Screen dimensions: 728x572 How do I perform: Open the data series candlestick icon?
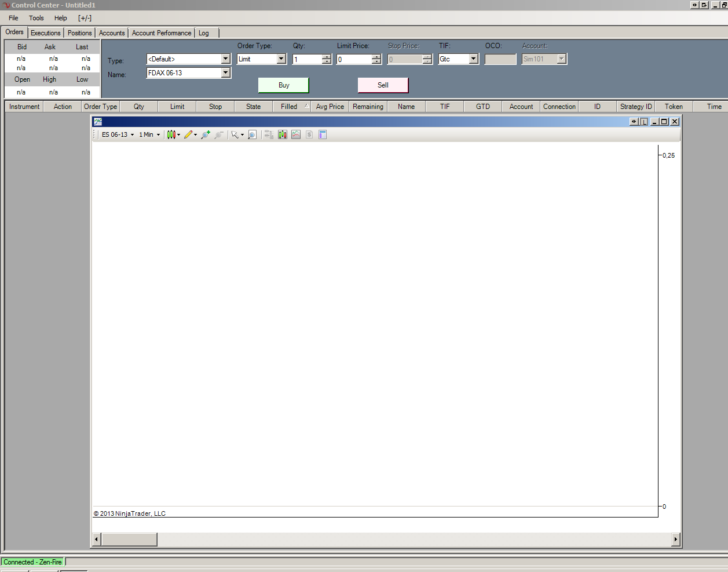(x=283, y=134)
